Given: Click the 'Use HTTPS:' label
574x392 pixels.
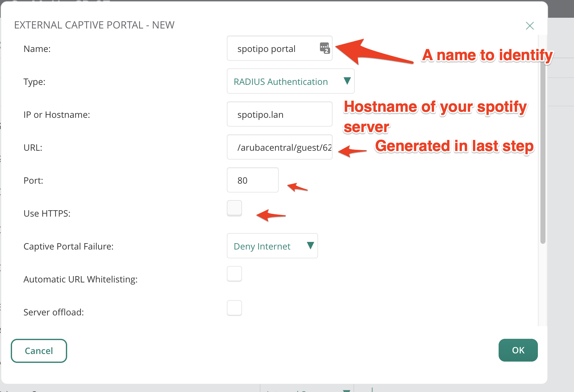Looking at the screenshot, I should (x=47, y=213).
